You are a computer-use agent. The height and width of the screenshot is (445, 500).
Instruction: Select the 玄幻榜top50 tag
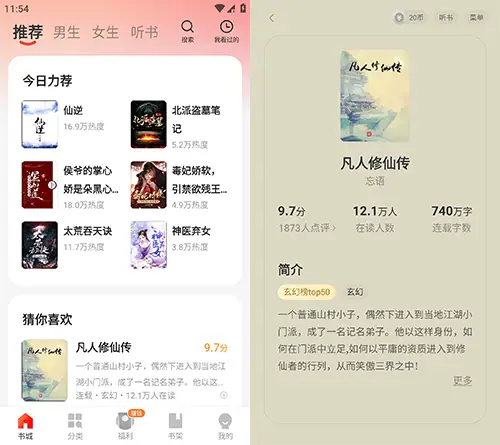[307, 292]
